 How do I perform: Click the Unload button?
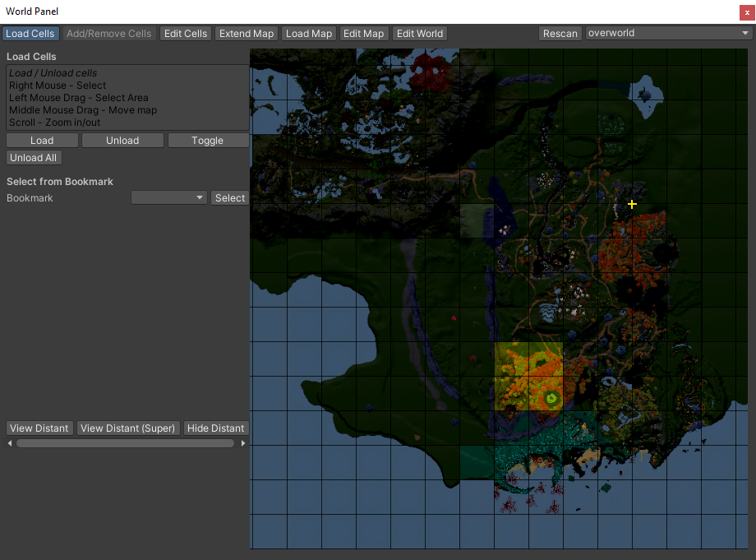[122, 141]
